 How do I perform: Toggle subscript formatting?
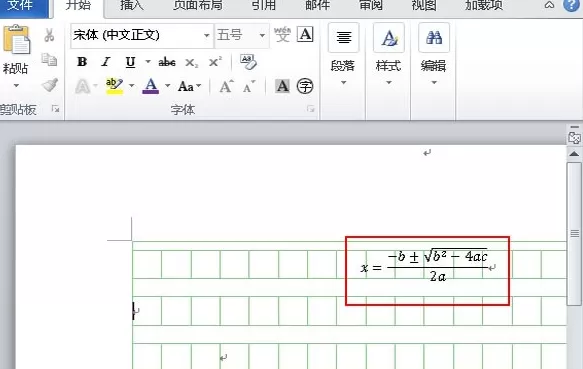click(x=191, y=63)
